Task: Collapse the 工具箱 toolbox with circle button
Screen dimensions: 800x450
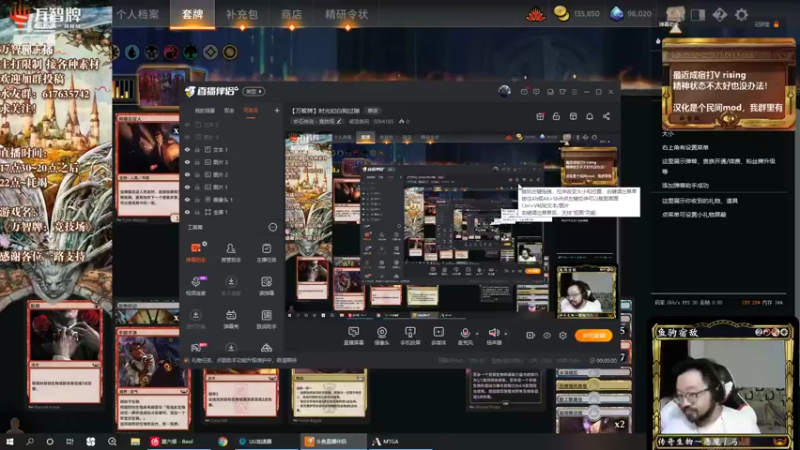Action: click(x=272, y=227)
